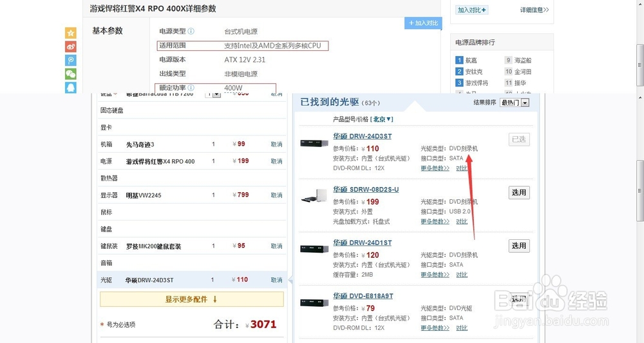Screen dimensions: 644x343
Task: Select the 键盘 category row
Action: click(192, 229)
